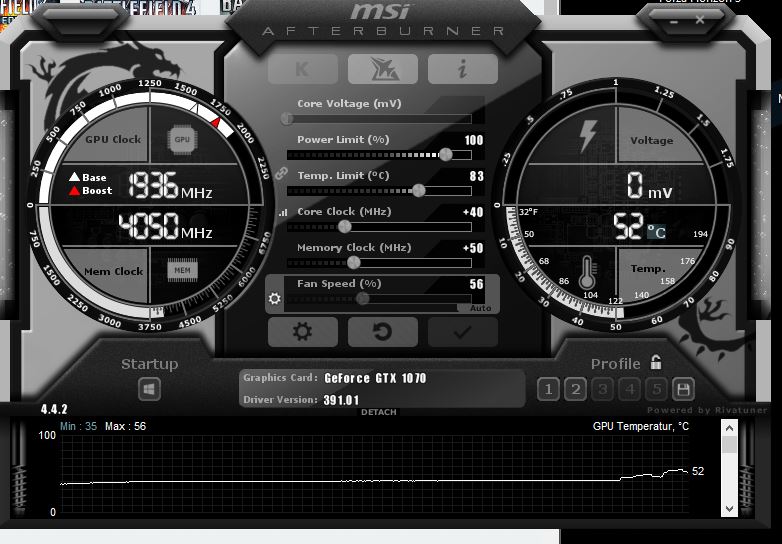782x544 pixels.
Task: Click the Fan Speed slider handle
Action: click(x=363, y=299)
